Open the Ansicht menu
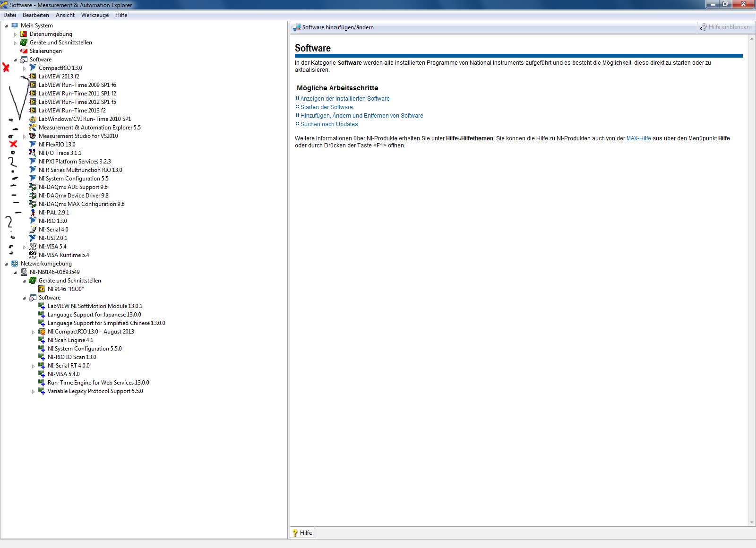 point(65,15)
